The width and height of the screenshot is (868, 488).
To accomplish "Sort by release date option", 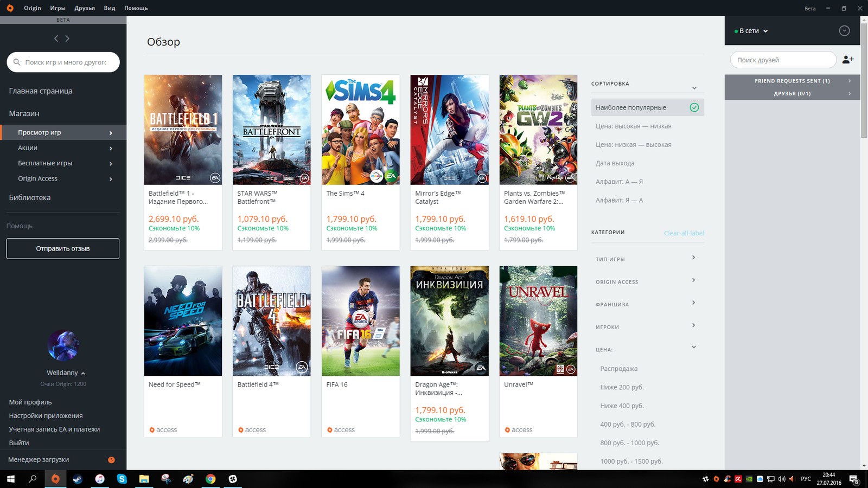I will coord(615,163).
